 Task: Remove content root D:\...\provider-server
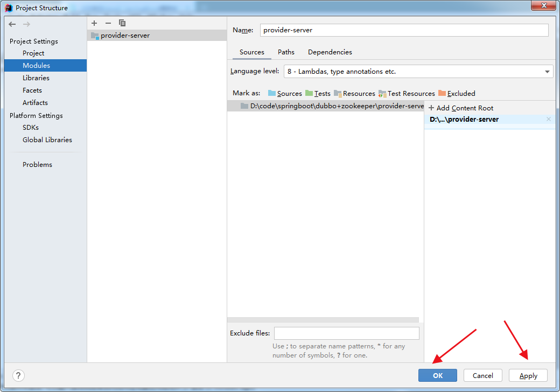click(x=549, y=119)
